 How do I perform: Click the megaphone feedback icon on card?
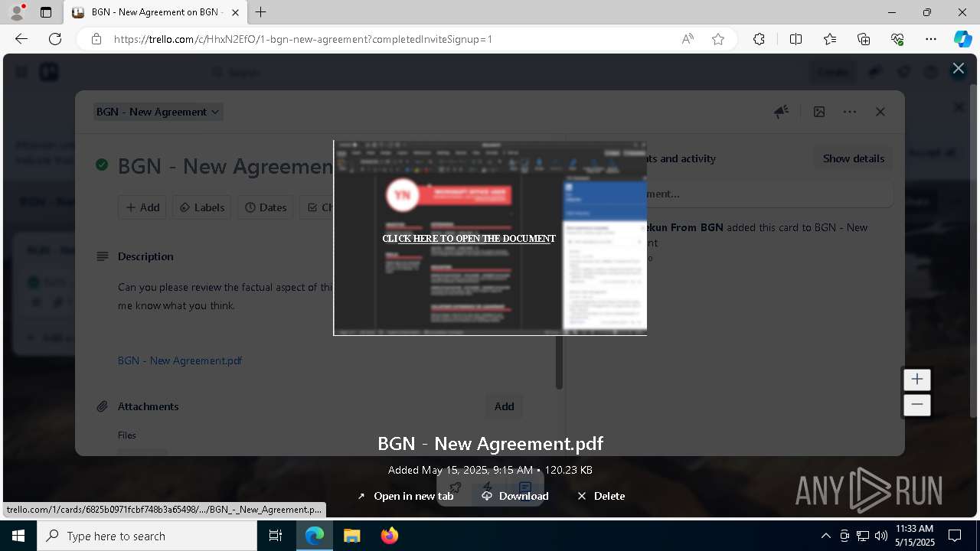(x=781, y=112)
